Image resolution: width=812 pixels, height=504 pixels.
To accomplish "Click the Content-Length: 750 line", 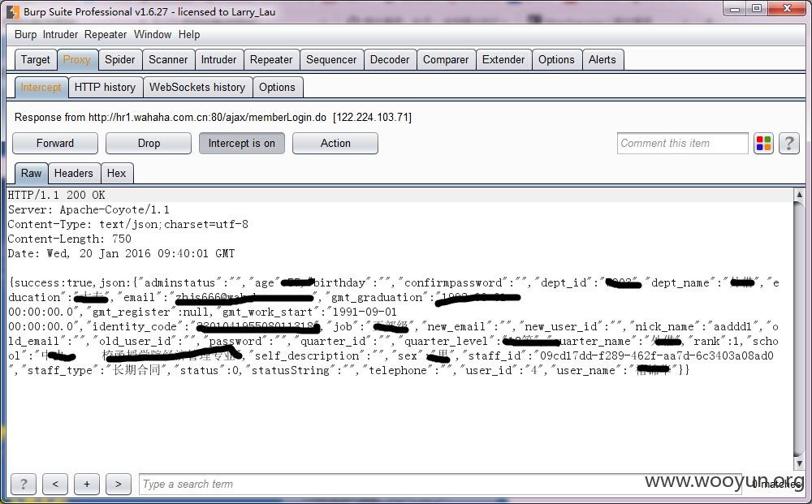I will (x=69, y=239).
